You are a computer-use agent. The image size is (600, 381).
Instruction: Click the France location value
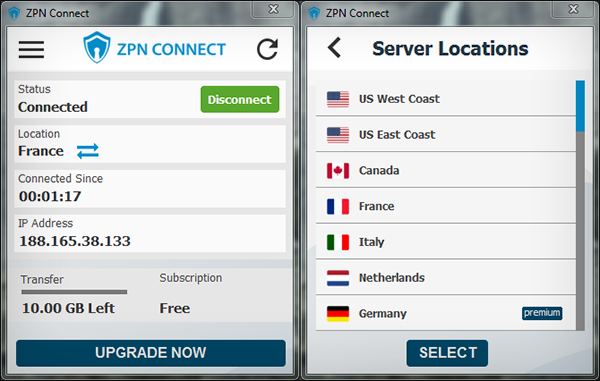(x=41, y=151)
